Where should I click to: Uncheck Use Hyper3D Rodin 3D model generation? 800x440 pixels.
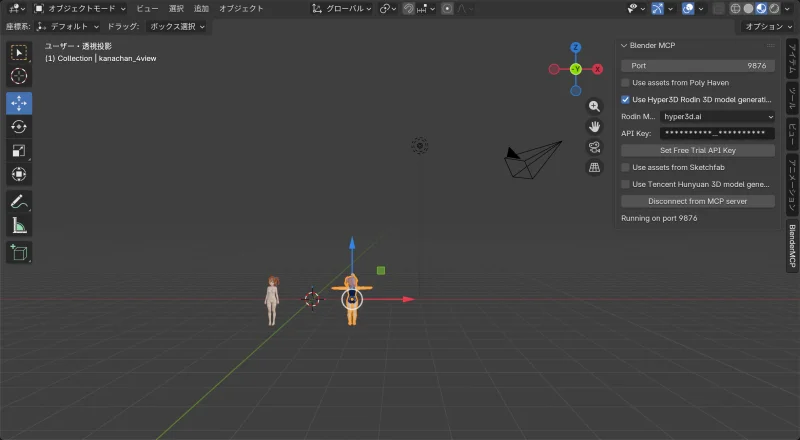coord(626,100)
